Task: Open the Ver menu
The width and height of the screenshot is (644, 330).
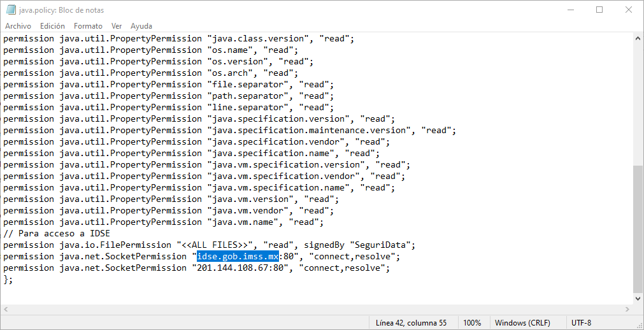Action: click(x=117, y=26)
